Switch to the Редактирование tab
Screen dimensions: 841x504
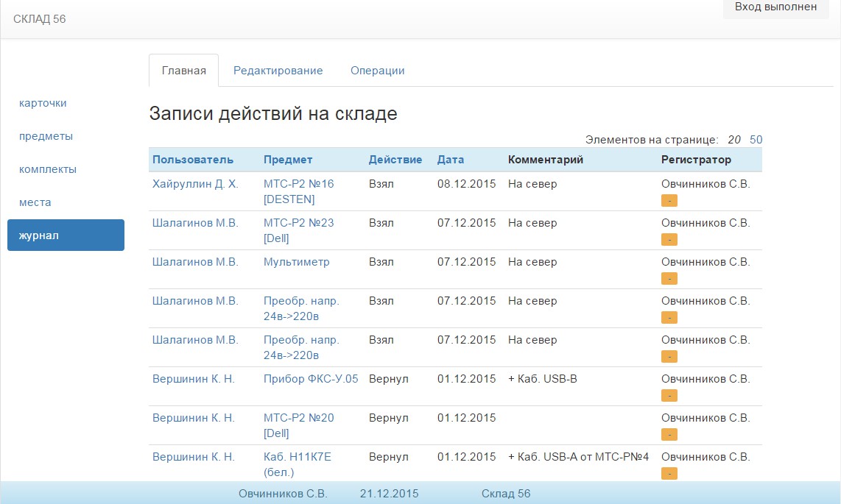pos(278,71)
